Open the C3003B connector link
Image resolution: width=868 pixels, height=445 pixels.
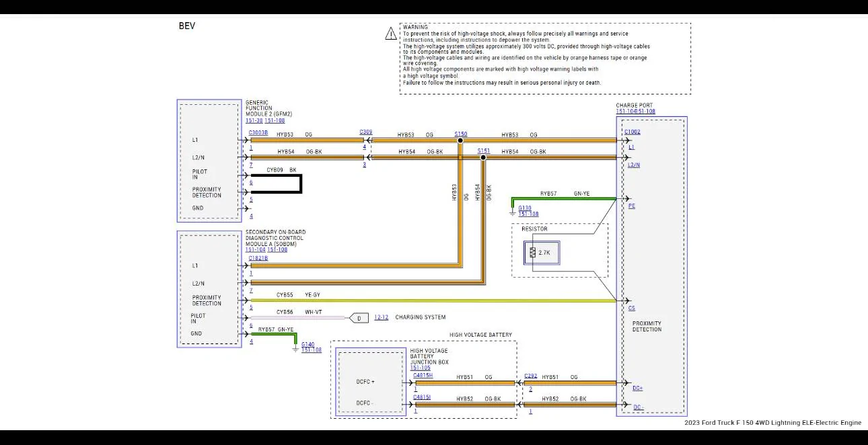pyautogui.click(x=258, y=133)
